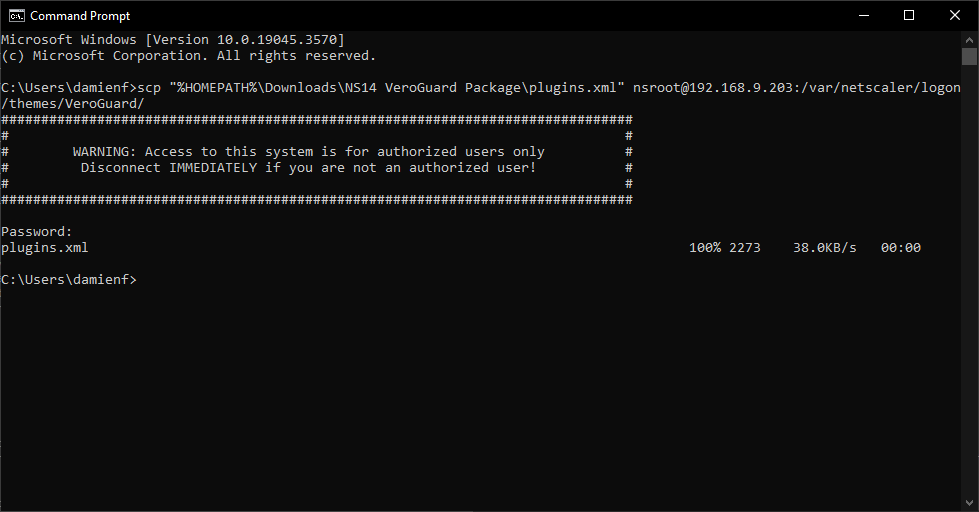Click the "Command Prompt" title text

coord(80,16)
